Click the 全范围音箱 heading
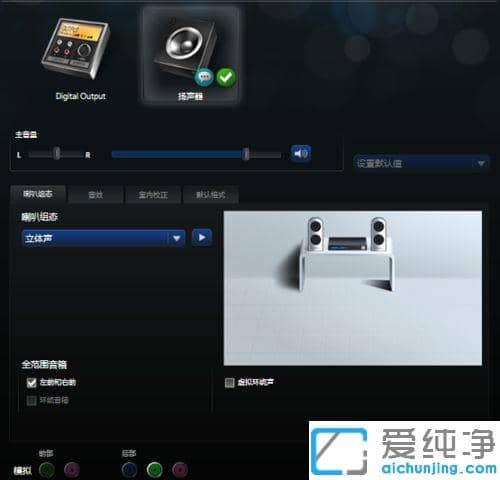 [x=44, y=365]
